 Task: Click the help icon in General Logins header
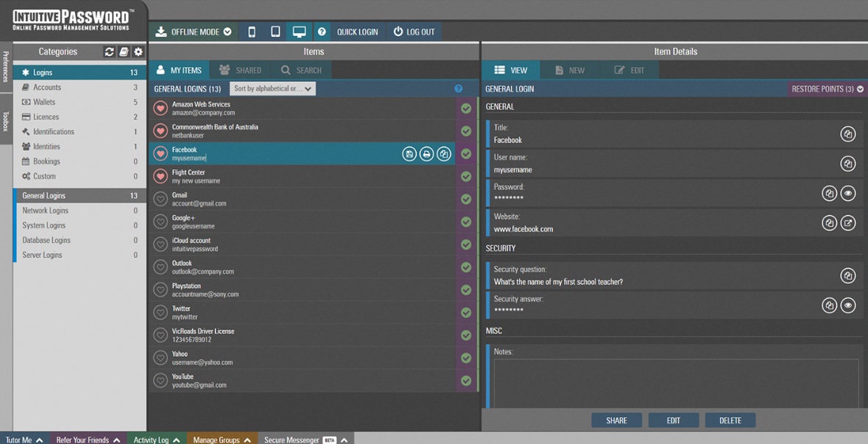coord(458,88)
